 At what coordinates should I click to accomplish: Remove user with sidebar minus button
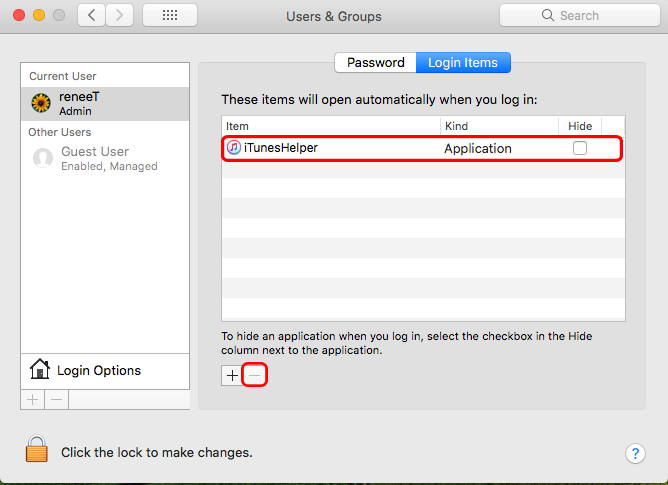coord(57,399)
